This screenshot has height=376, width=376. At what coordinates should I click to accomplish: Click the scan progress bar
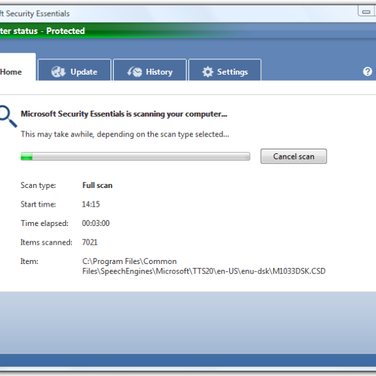[x=135, y=156]
